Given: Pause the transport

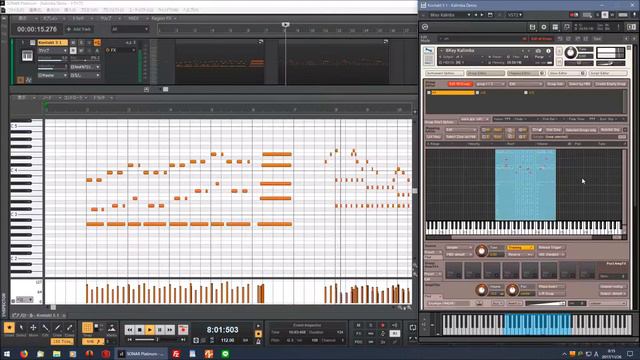Looking at the screenshot, I should click(x=160, y=330).
